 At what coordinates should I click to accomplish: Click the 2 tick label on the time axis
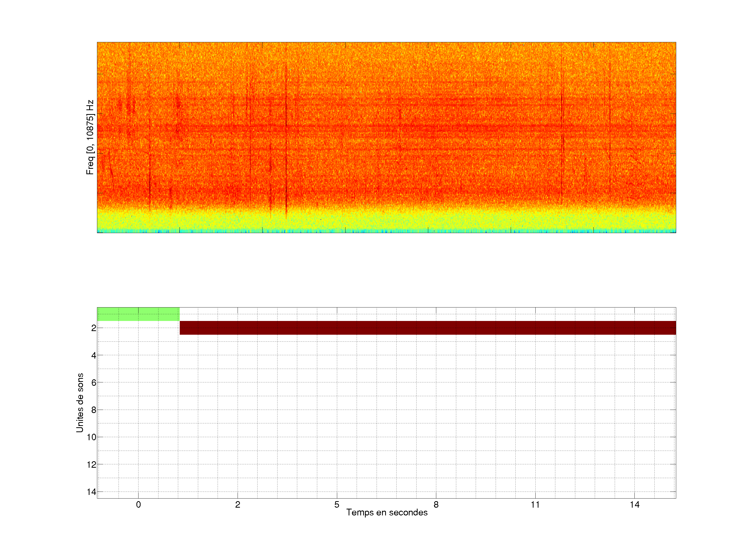[x=238, y=505]
